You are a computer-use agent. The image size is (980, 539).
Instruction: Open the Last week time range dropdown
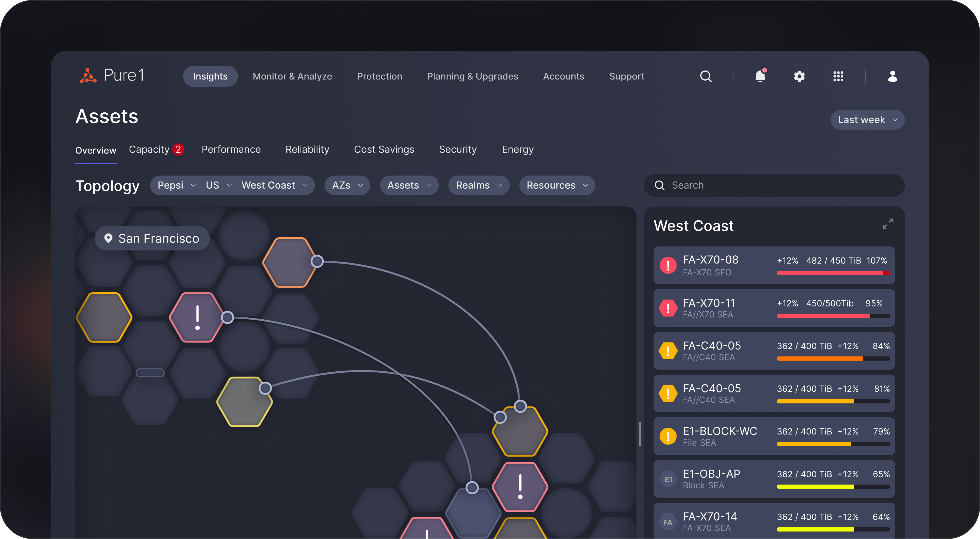coord(867,120)
